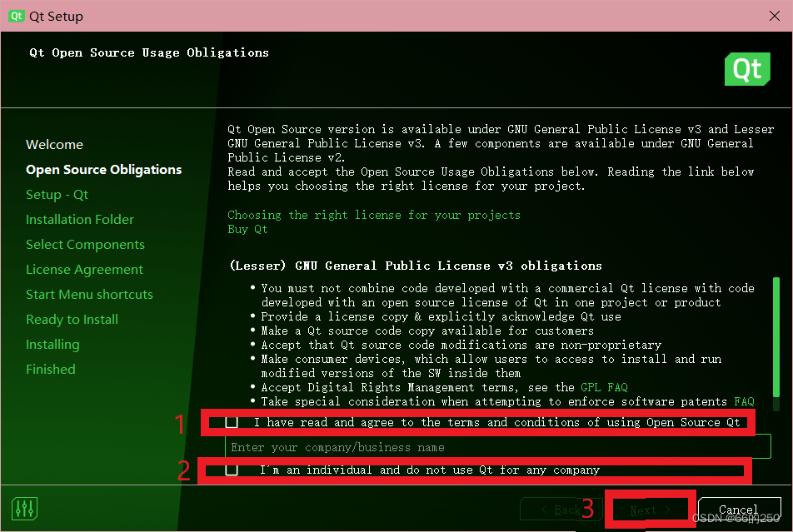
Task: Click the green obligations list scrollbar
Action: pyautogui.click(x=776, y=337)
